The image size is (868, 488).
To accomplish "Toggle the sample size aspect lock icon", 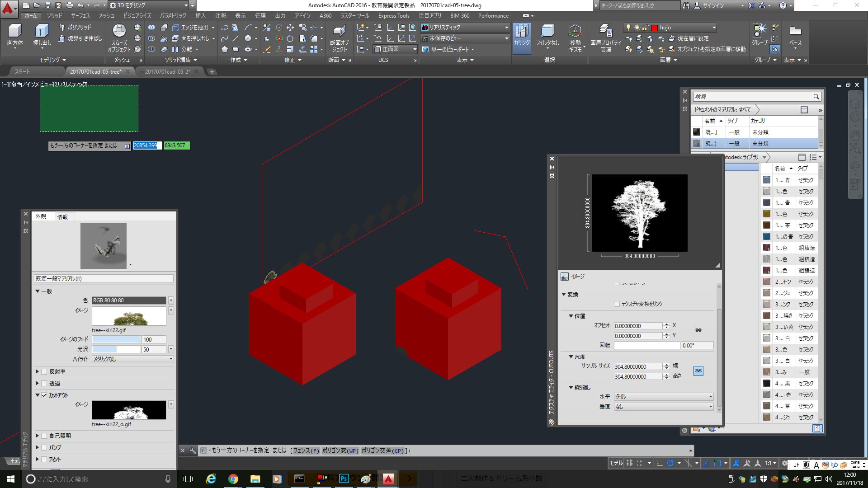I will 698,371.
